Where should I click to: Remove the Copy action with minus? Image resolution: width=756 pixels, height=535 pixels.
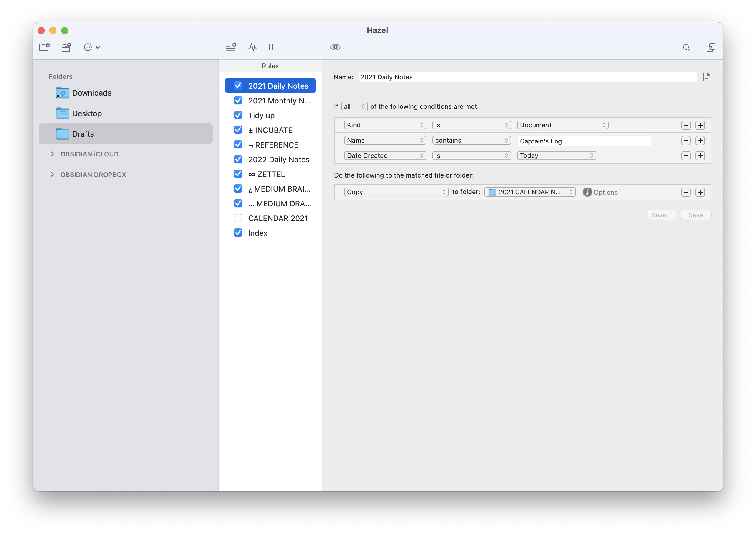pyautogui.click(x=686, y=192)
